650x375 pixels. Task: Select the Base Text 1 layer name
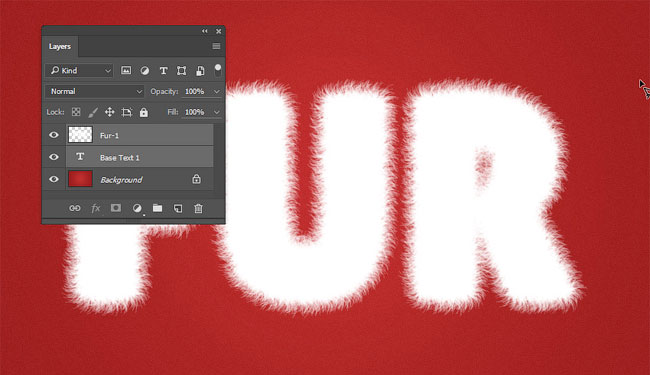[120, 158]
